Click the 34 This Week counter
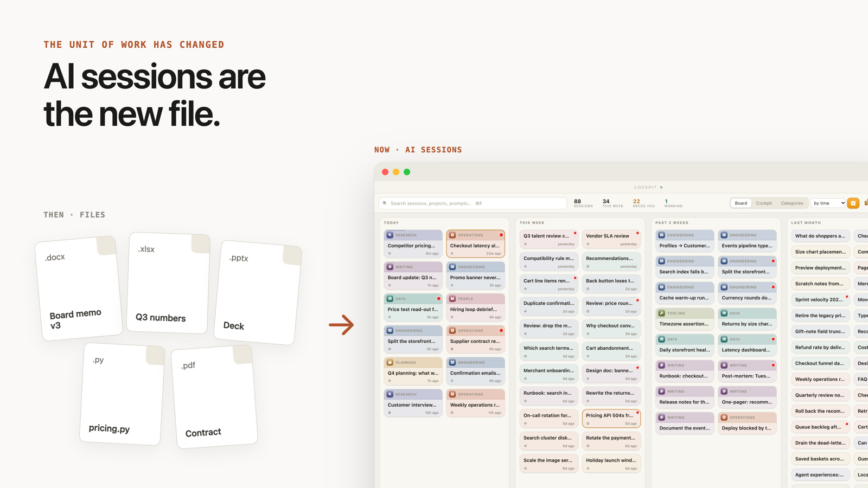This screenshot has width=868, height=488. pos(612,203)
